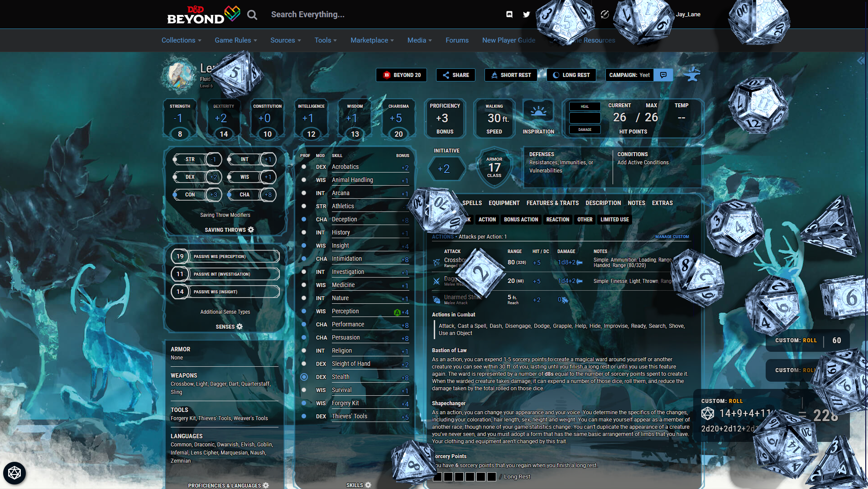Expand the Media dropdown

coord(419,40)
